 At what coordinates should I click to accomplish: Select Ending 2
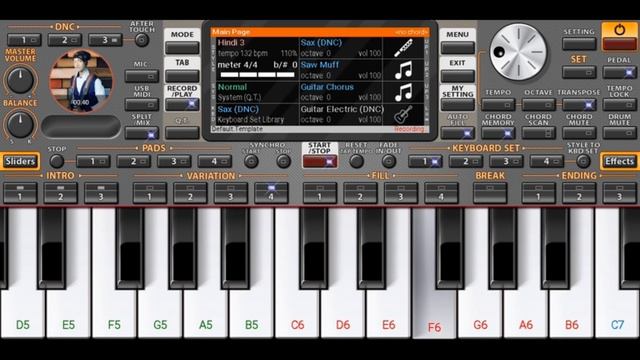point(579,193)
